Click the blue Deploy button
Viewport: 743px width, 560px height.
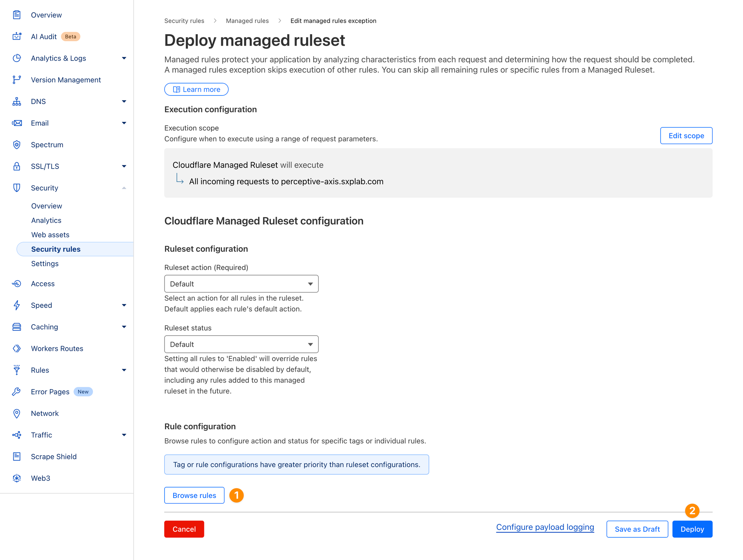692,529
